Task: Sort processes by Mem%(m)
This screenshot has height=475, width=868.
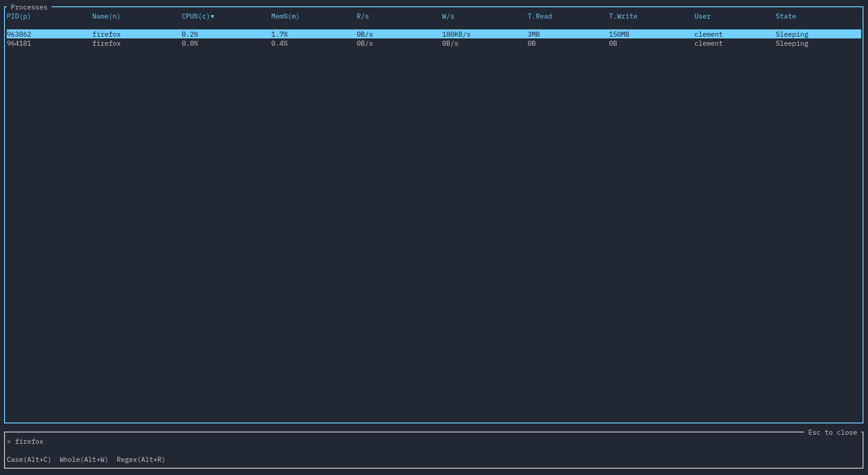Action: (x=284, y=16)
